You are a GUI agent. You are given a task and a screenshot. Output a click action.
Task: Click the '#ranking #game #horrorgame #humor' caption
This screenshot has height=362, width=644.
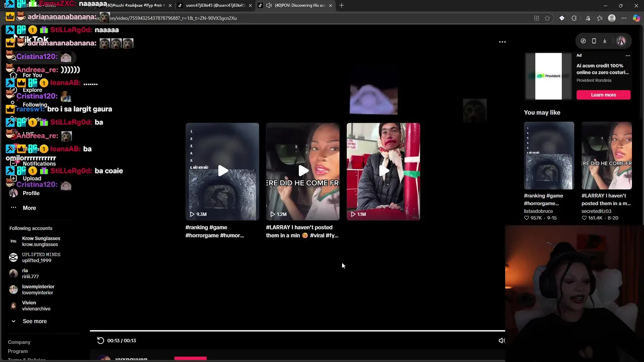(215, 231)
